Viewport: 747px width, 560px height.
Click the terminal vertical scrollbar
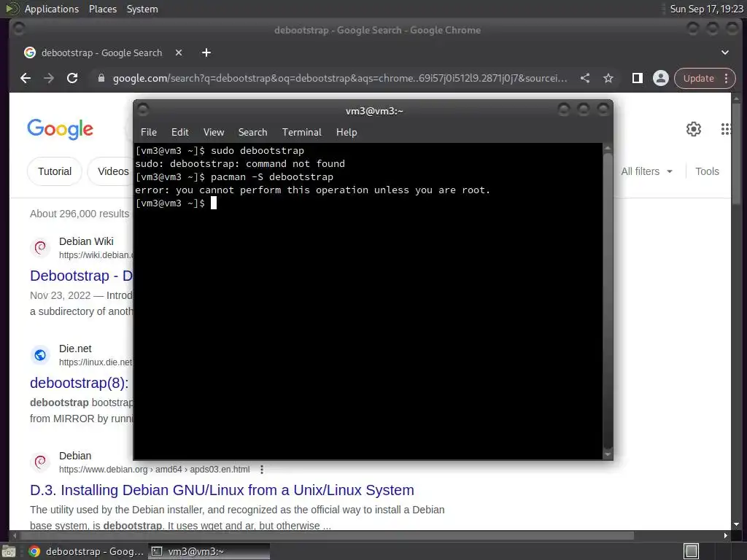(608, 301)
